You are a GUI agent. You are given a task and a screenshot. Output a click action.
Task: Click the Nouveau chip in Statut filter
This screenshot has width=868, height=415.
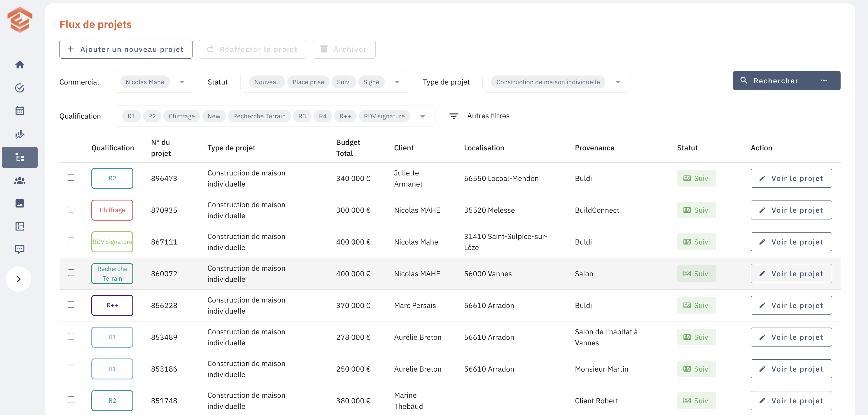tap(267, 82)
